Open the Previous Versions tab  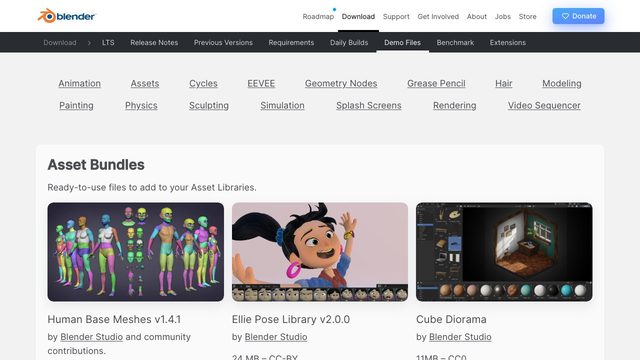tap(223, 42)
